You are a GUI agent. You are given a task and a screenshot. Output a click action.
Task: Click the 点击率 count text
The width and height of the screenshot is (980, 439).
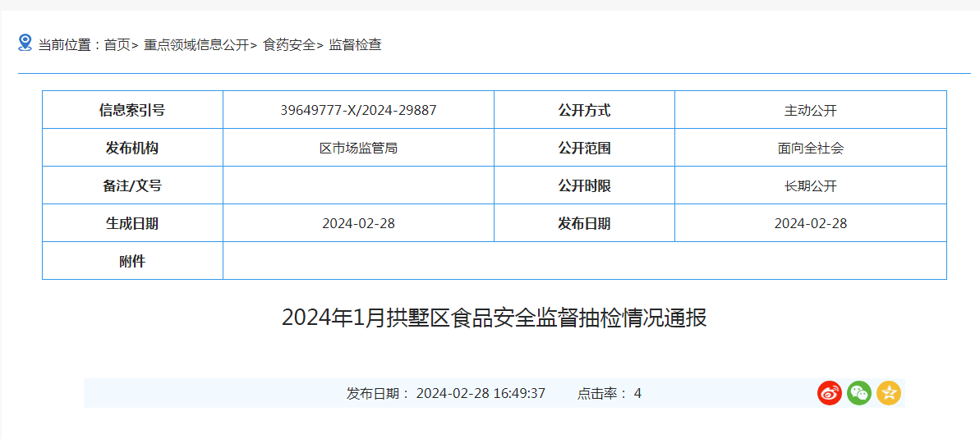(x=610, y=393)
